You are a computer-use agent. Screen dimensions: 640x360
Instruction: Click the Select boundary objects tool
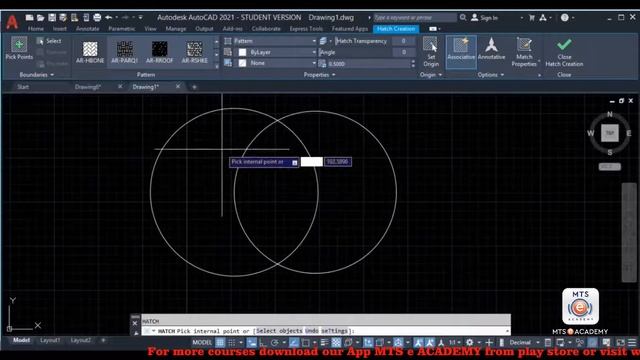tap(49, 41)
